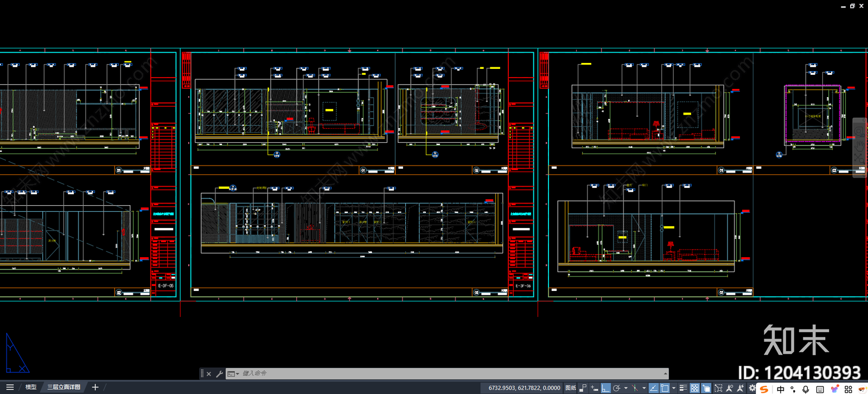Open the layout tabs hamburger menu

coord(10,387)
